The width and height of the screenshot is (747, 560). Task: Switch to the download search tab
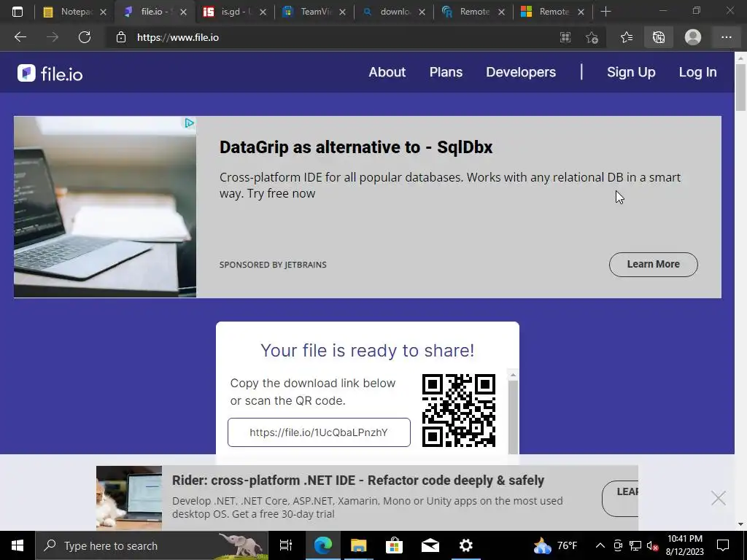click(387, 12)
